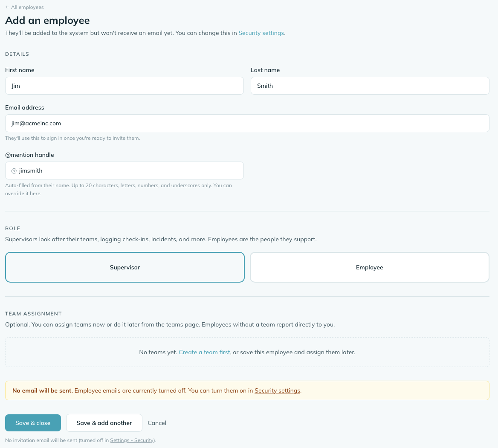Viewport: 498px width, 448px height.
Task: Open Security settings in yellow notice
Action: click(x=277, y=390)
